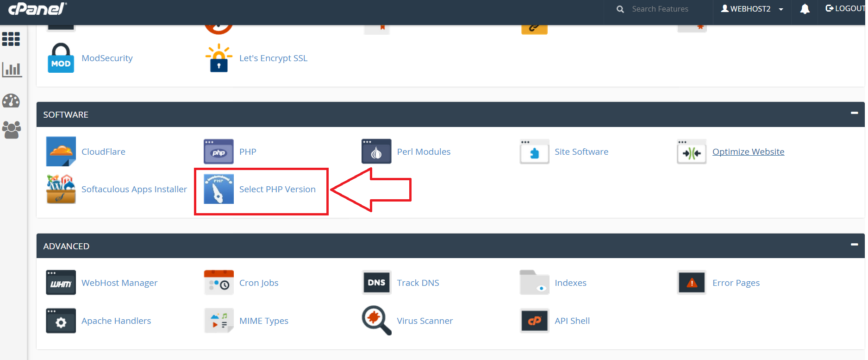
Task: Expand the WEBHOST2 user dropdown
Action: tap(752, 9)
